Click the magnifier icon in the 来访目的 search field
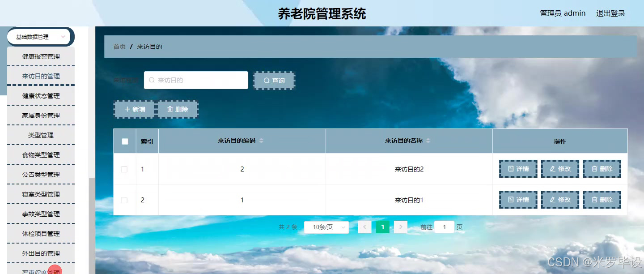 pos(152,80)
